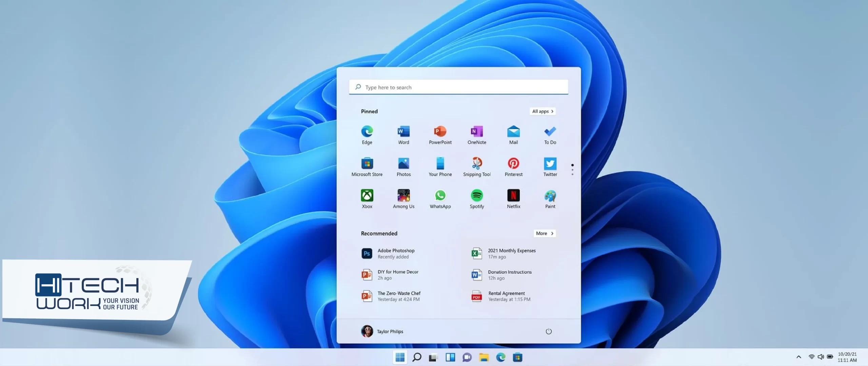This screenshot has width=868, height=366.
Task: Open the Netflix app
Action: pos(513,199)
